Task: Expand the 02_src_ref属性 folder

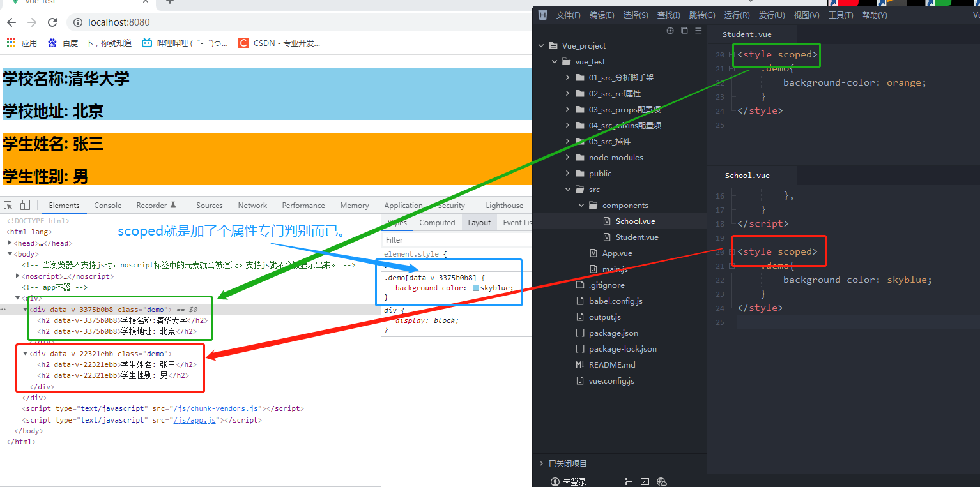Action: click(x=567, y=94)
